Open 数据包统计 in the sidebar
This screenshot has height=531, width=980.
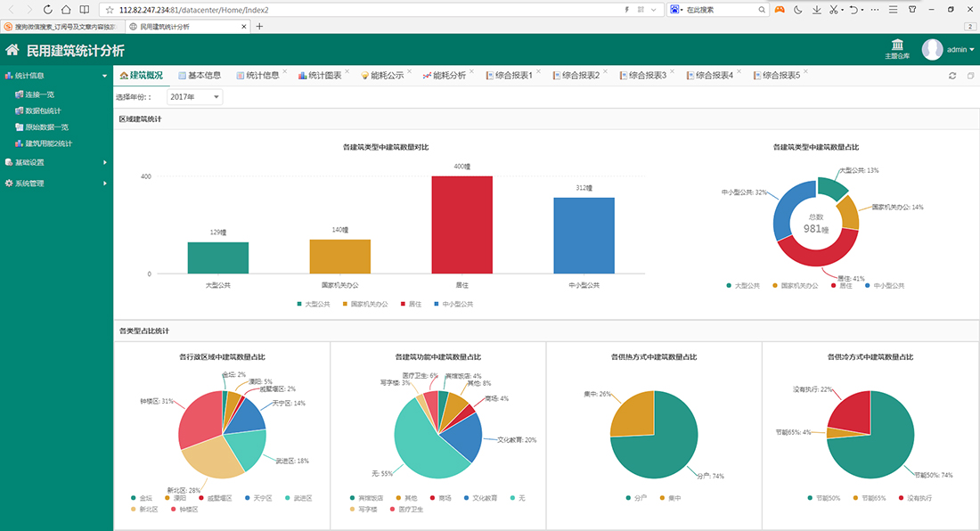click(x=43, y=110)
